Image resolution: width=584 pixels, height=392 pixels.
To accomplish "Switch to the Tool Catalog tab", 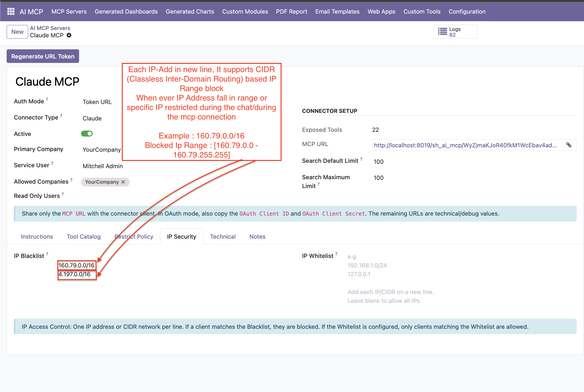I will pyautogui.click(x=84, y=237).
